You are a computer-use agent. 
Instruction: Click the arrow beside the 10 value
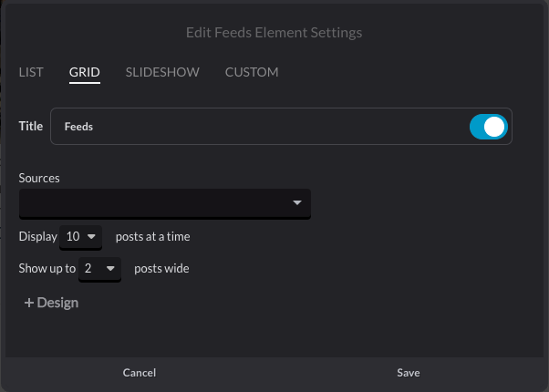point(91,237)
